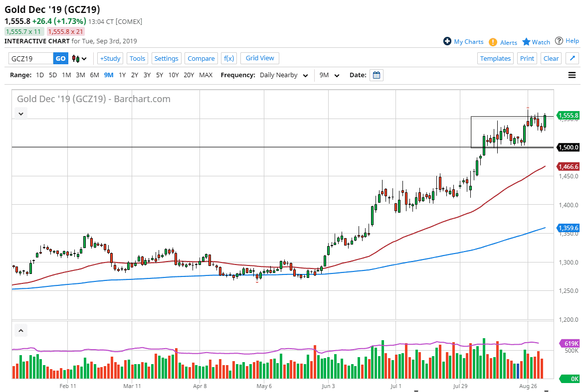The width and height of the screenshot is (583, 392).
Task: Select the 5D chart range
Action: [52, 75]
